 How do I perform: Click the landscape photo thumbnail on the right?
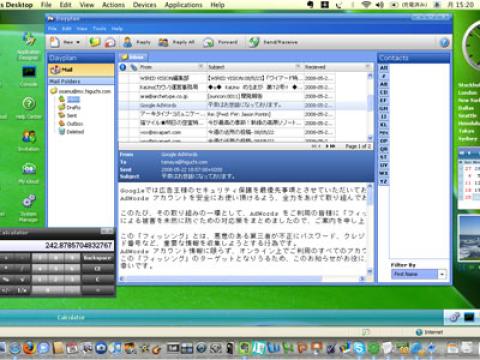click(469, 239)
